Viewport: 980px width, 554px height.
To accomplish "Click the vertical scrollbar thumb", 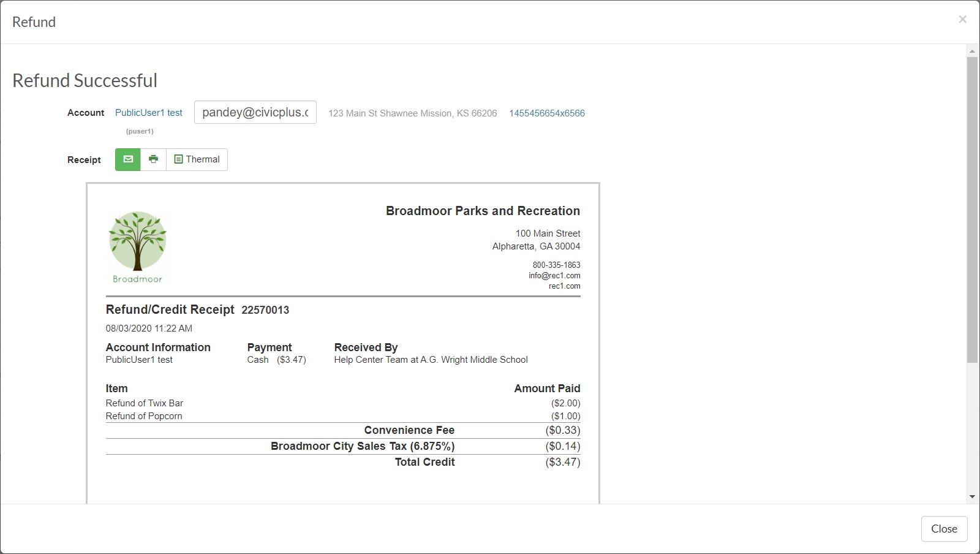I will [x=972, y=209].
